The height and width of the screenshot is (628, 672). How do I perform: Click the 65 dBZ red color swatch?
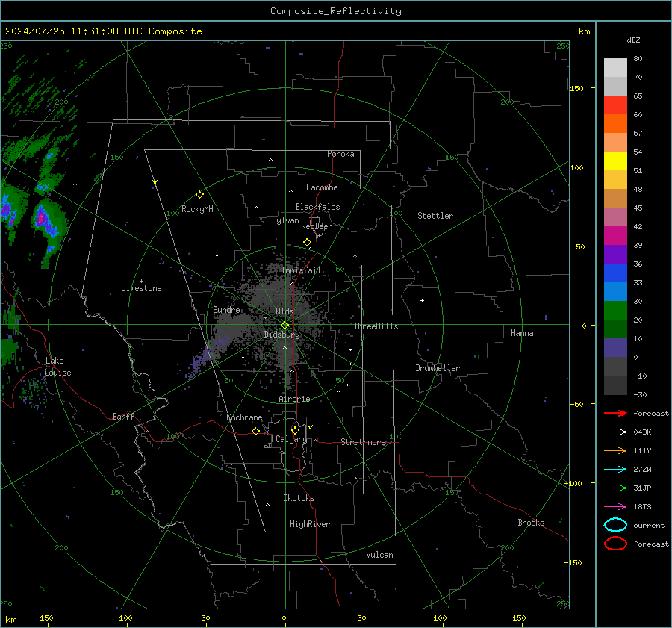click(x=615, y=105)
